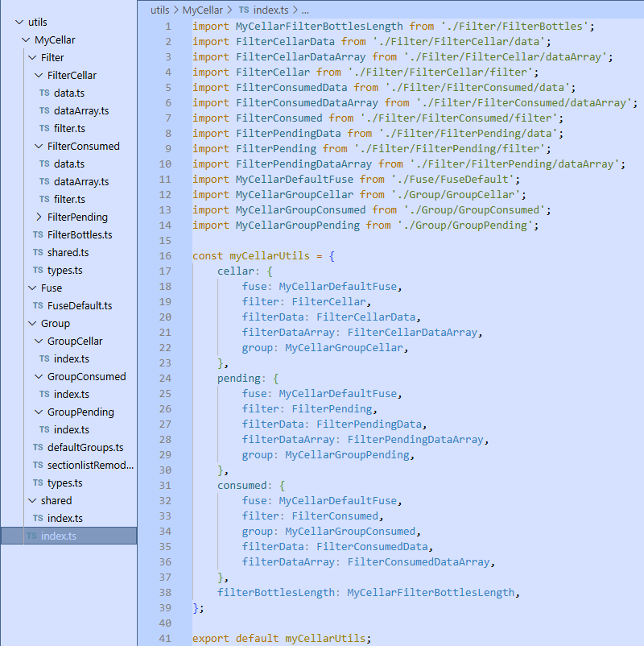The height and width of the screenshot is (646, 644).
Task: Click line number 16 in the gutter
Action: [x=166, y=256]
